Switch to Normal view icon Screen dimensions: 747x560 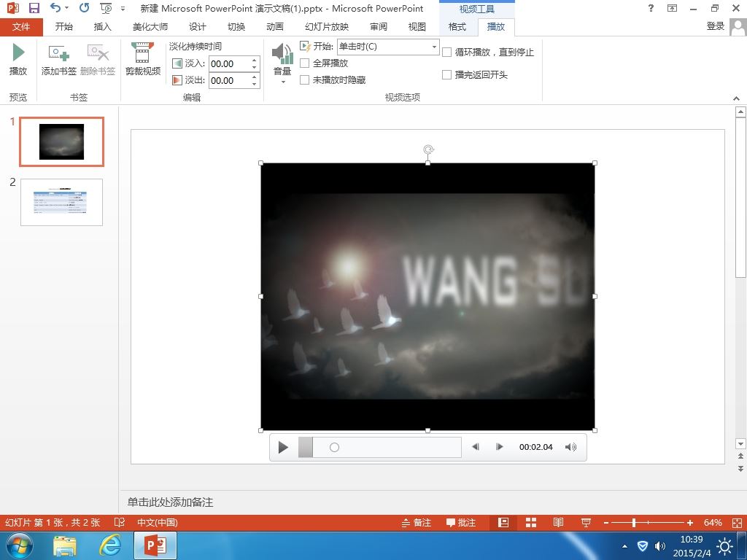(503, 523)
